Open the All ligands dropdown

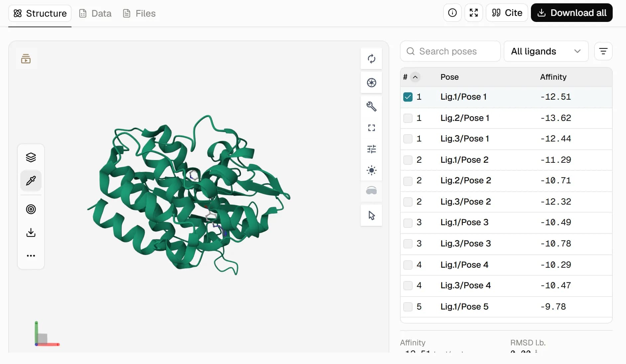(x=546, y=51)
